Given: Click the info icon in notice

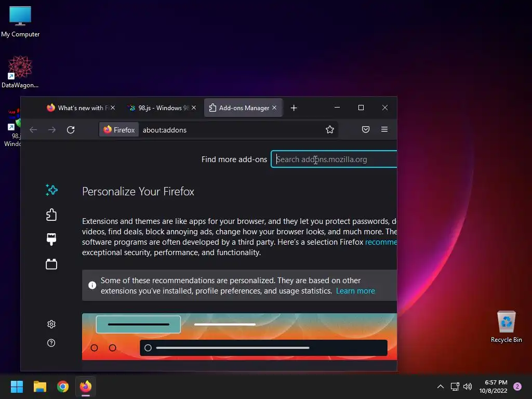Looking at the screenshot, I should pyautogui.click(x=92, y=285).
